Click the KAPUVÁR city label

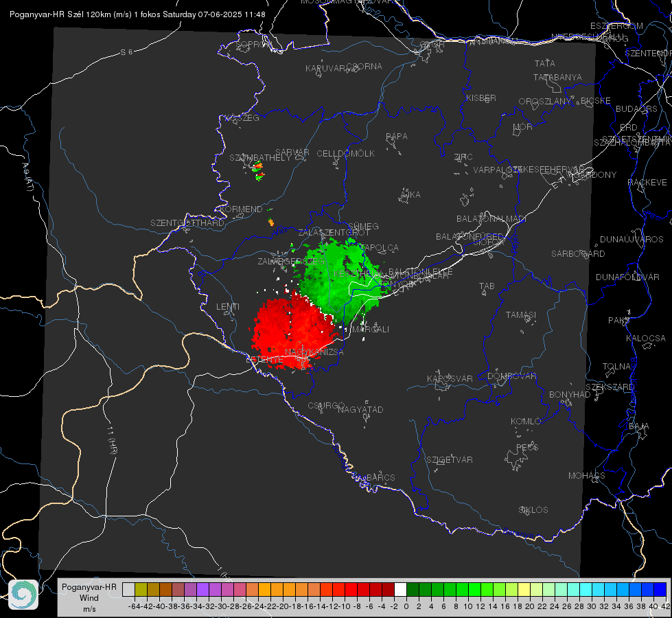pos(325,69)
